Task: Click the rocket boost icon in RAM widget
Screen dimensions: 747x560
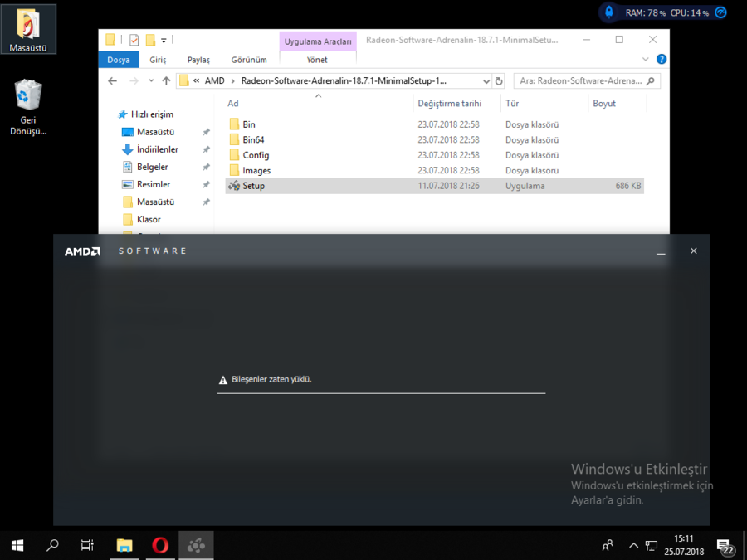Action: 609,12
